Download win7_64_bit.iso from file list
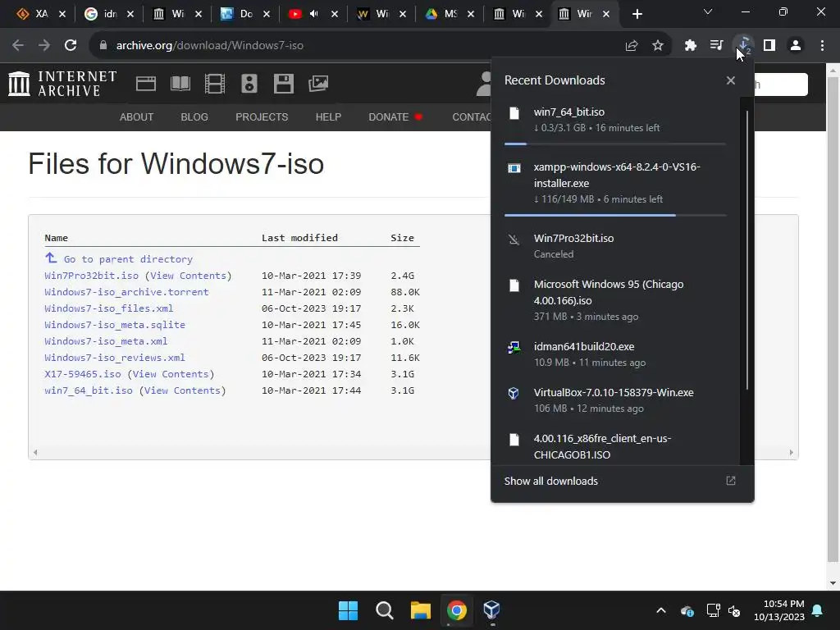 pos(89,390)
